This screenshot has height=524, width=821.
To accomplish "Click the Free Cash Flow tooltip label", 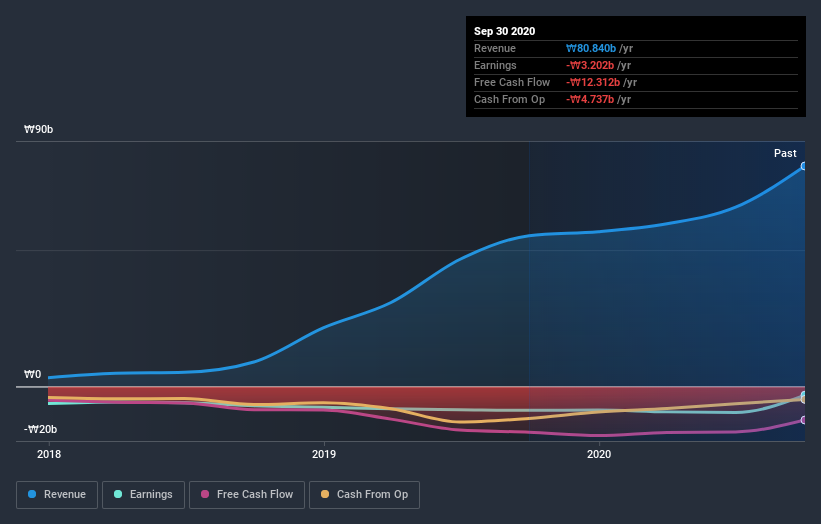I will (x=512, y=83).
